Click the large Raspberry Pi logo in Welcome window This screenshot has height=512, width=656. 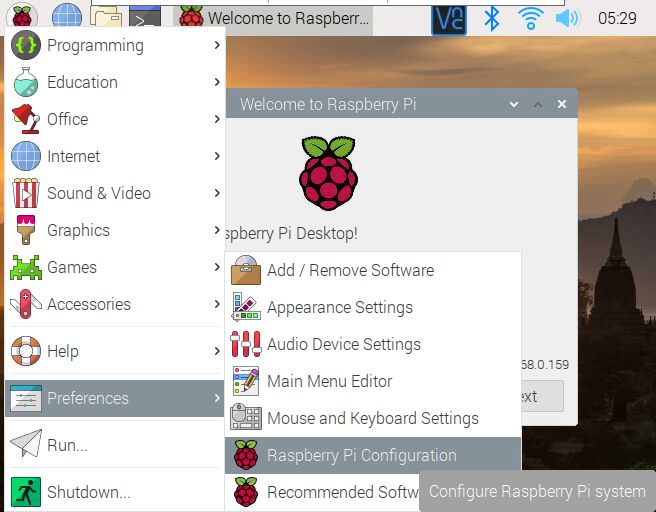[x=328, y=173]
